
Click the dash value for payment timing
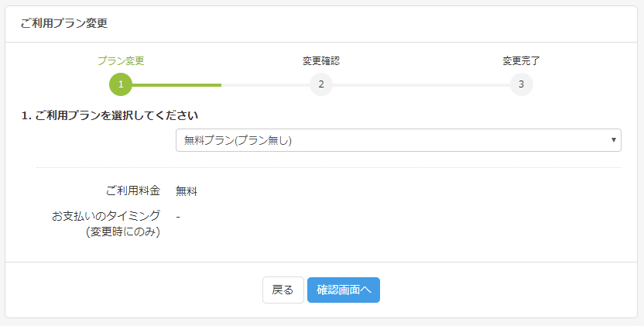click(x=178, y=216)
